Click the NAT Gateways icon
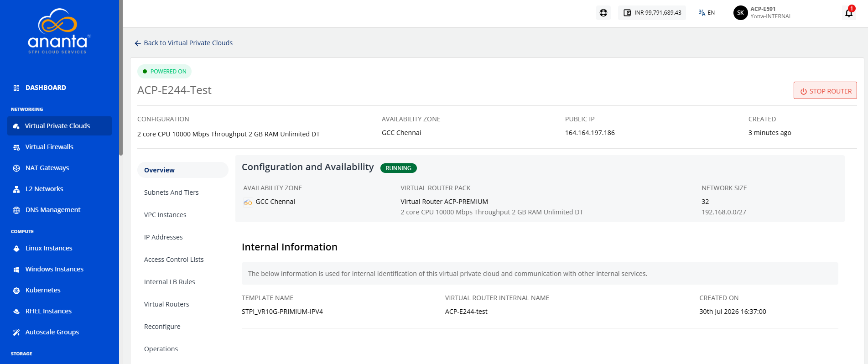This screenshot has height=364, width=868. [x=16, y=168]
